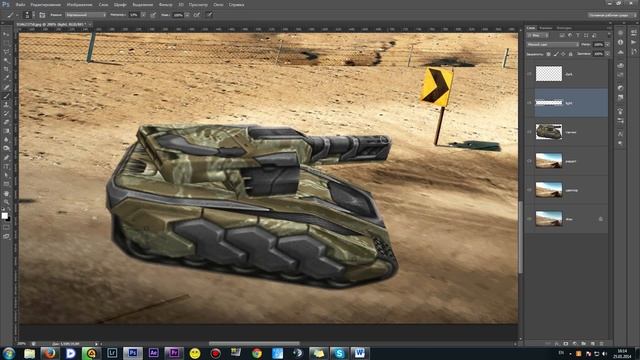Open the Фильтр menu
The image size is (640, 360).
click(x=165, y=4)
